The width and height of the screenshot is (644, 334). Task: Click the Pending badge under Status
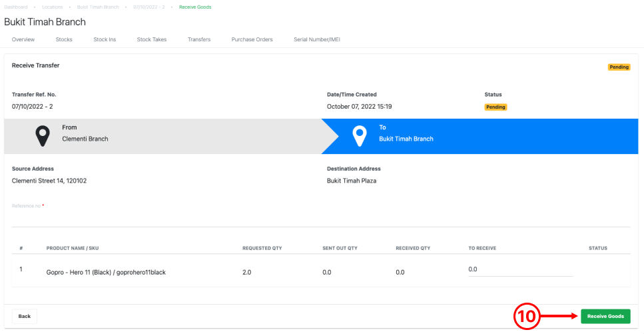tap(495, 107)
